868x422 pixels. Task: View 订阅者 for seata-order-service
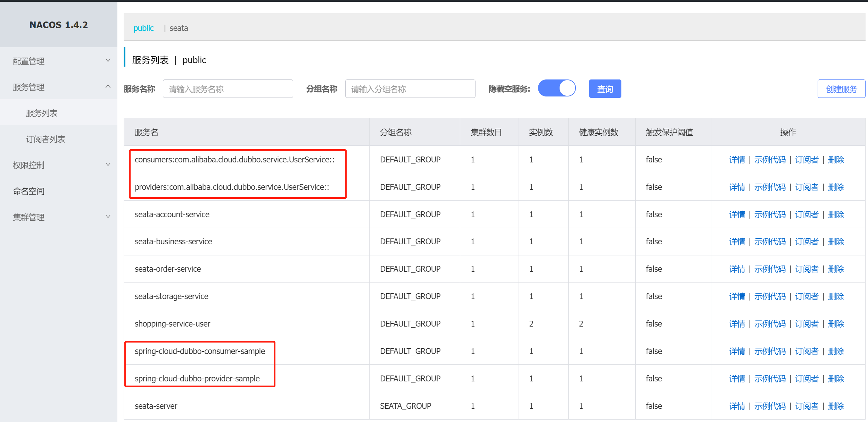coord(807,269)
